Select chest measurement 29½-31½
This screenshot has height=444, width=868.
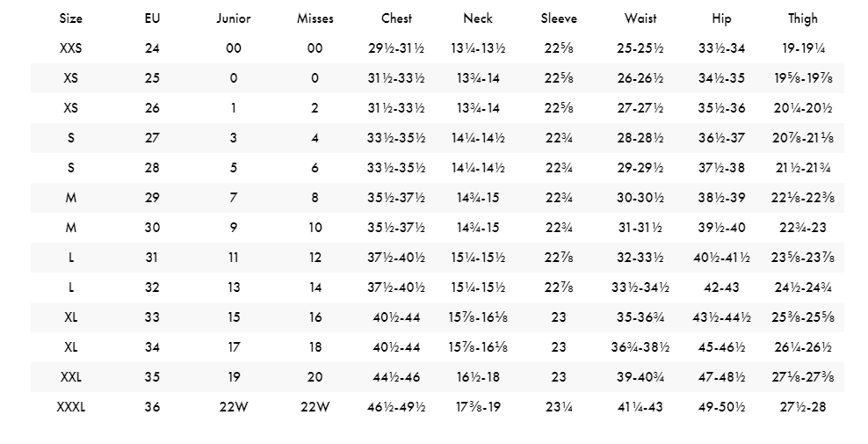[x=396, y=48]
